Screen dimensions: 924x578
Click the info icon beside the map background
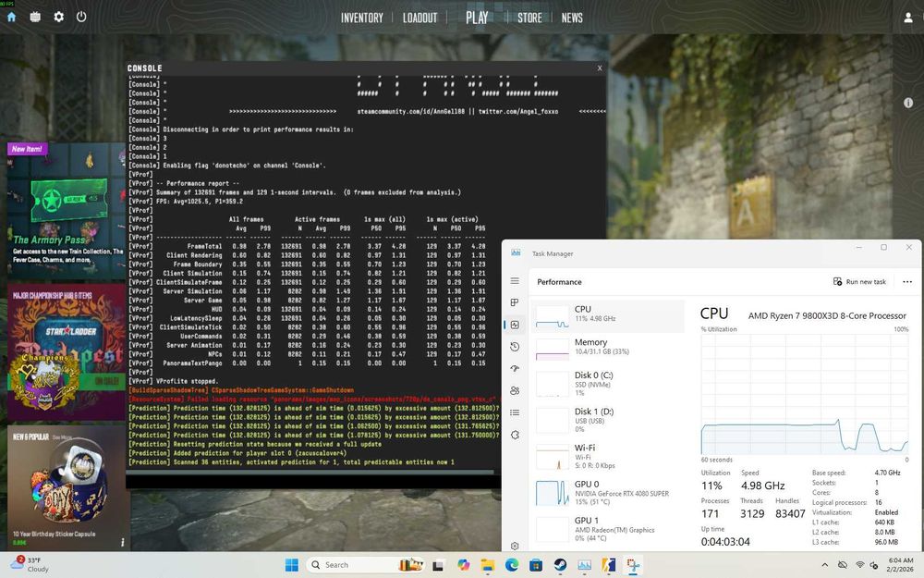tap(908, 103)
